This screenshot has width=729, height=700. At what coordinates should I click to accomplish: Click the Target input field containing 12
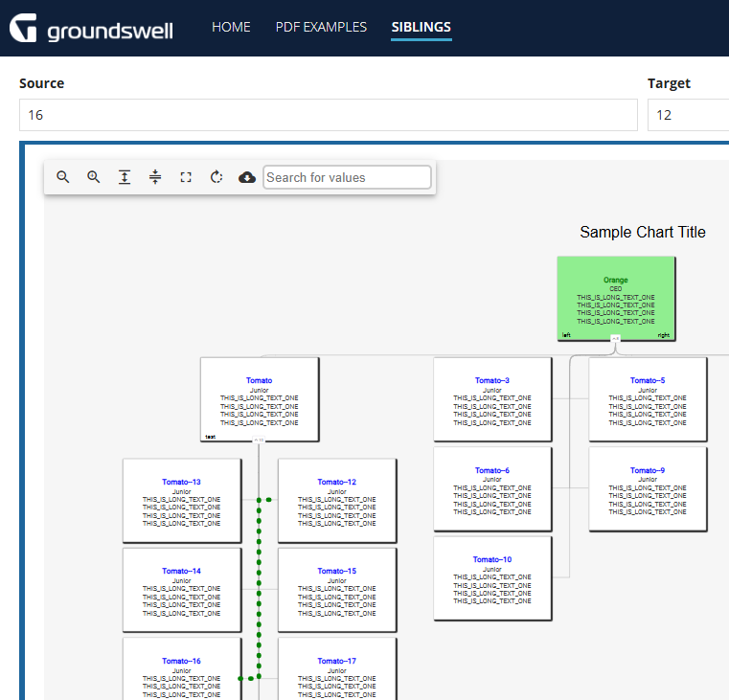[x=688, y=115]
